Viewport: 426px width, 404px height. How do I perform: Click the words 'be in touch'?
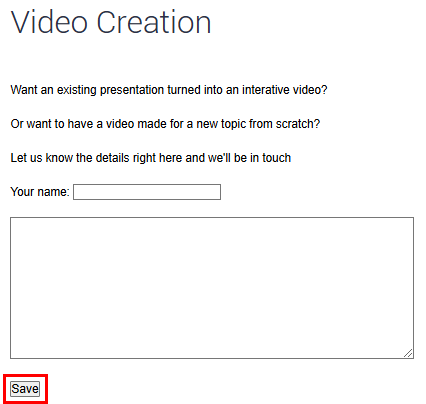pos(262,158)
